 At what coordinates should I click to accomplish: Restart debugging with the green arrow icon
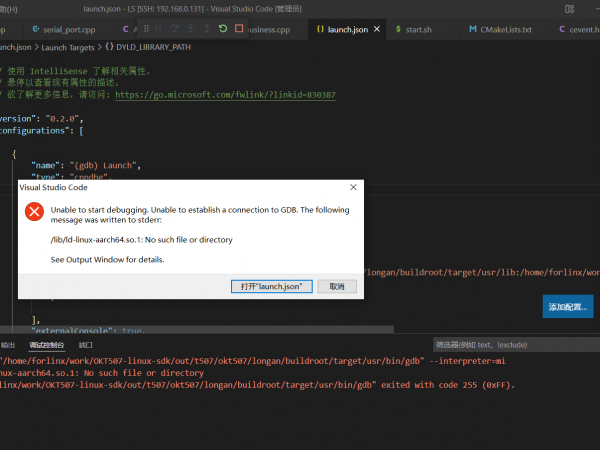(223, 29)
